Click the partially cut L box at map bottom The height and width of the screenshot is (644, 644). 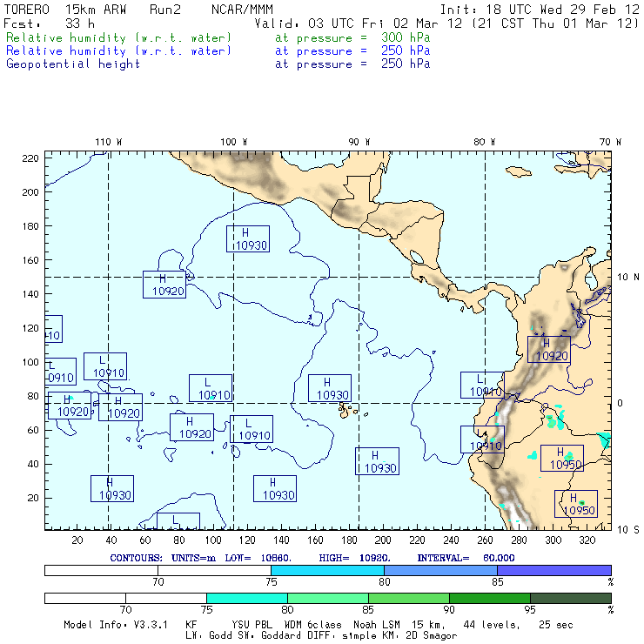coord(178,521)
